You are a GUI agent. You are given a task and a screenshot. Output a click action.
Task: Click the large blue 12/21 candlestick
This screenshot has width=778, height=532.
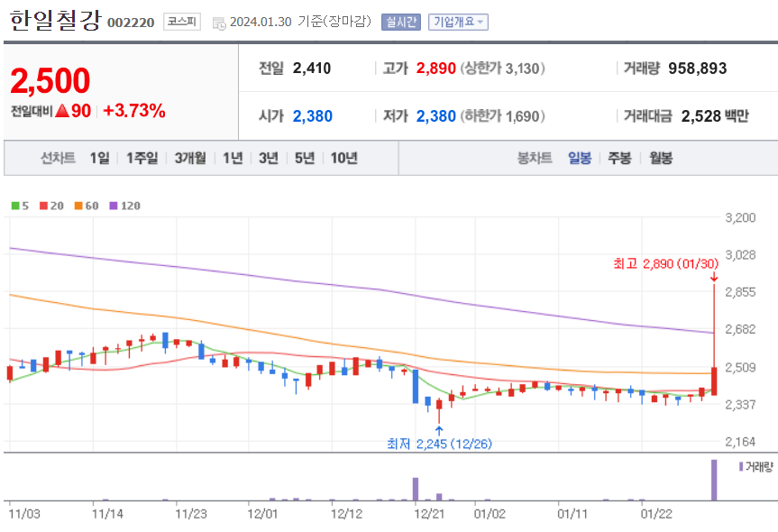416,386
